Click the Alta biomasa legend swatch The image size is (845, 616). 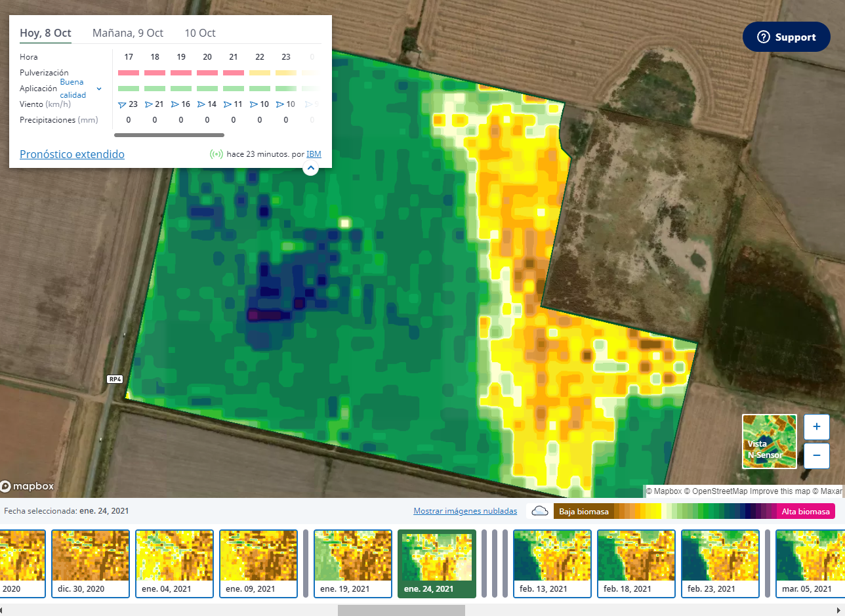click(x=805, y=511)
